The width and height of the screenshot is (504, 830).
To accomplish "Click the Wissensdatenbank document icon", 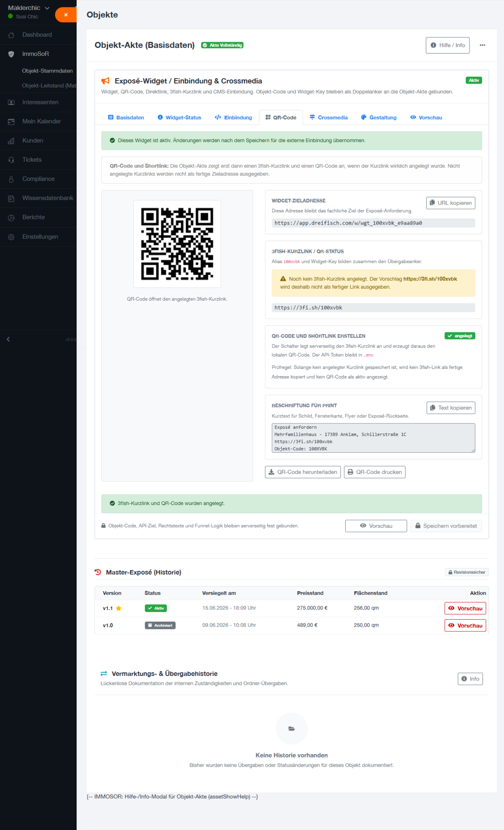I will point(11,198).
